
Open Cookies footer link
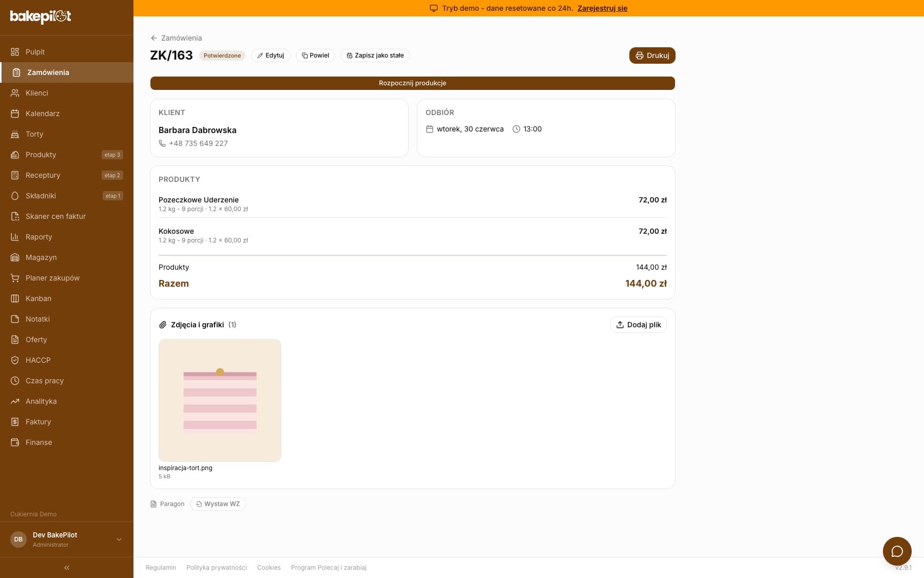click(x=269, y=568)
